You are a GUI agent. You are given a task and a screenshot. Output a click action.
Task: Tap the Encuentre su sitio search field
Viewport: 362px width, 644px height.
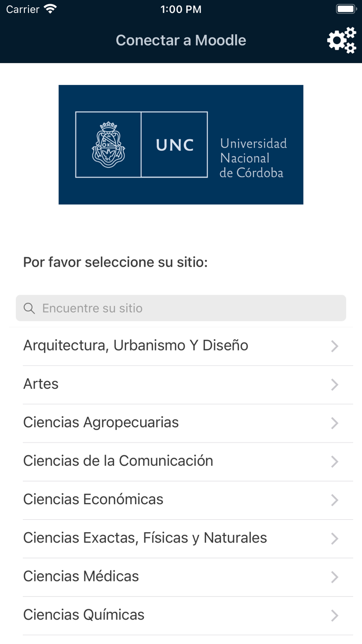(x=181, y=308)
